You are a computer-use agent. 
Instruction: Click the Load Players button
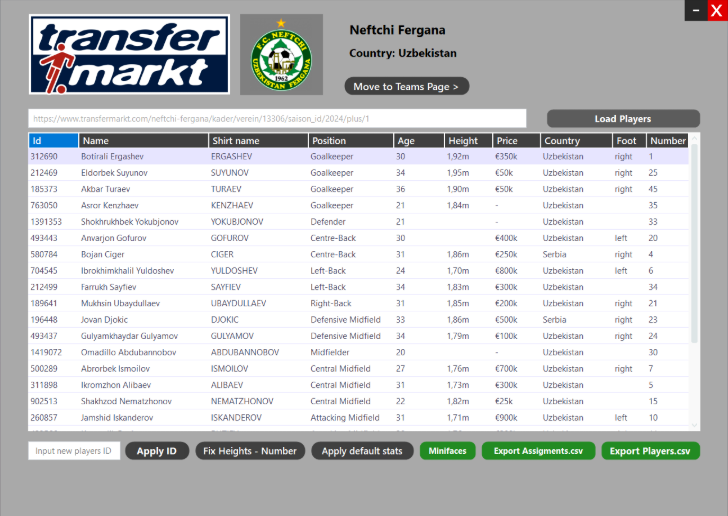point(623,119)
